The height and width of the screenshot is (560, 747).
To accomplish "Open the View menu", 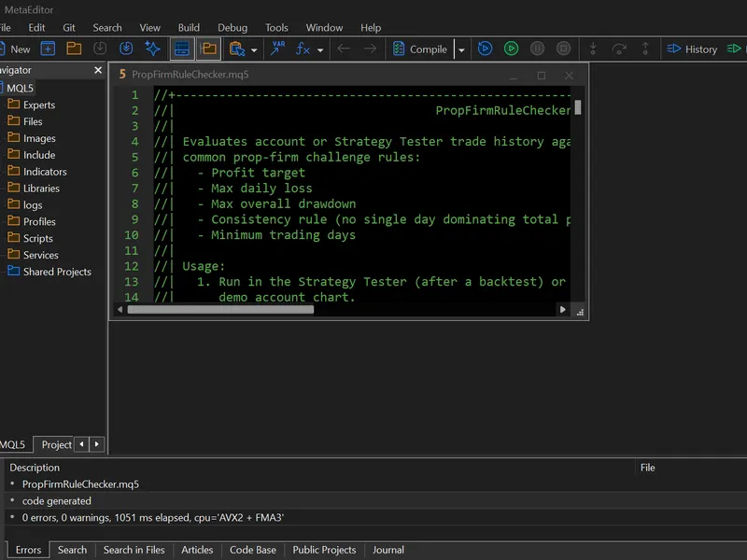I will click(149, 28).
